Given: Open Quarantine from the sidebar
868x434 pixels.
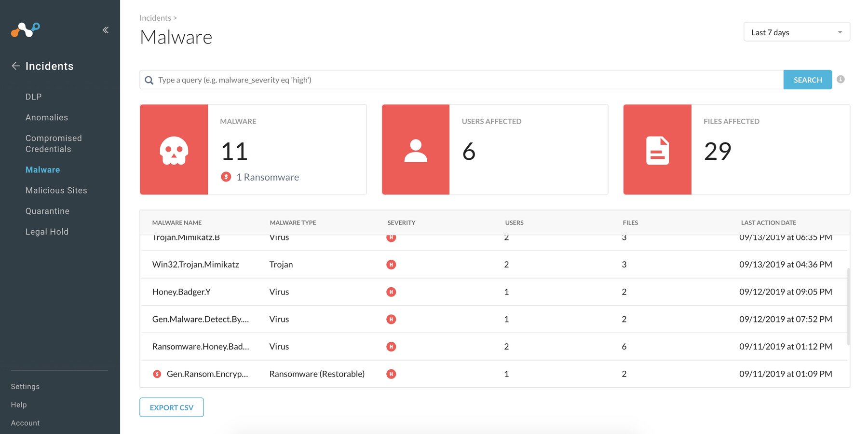Looking at the screenshot, I should [47, 211].
